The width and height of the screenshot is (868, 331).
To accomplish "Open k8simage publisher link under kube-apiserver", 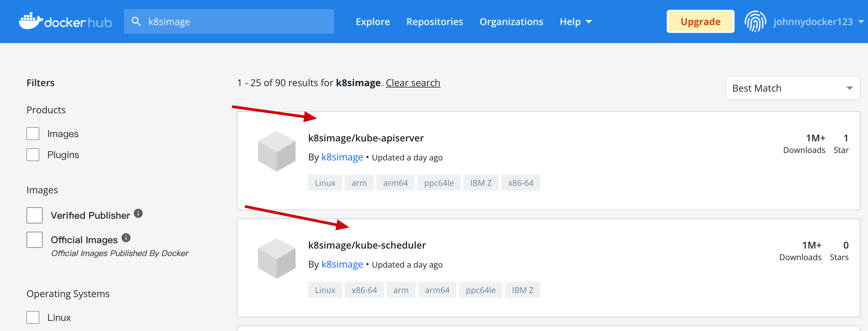I will click(342, 157).
